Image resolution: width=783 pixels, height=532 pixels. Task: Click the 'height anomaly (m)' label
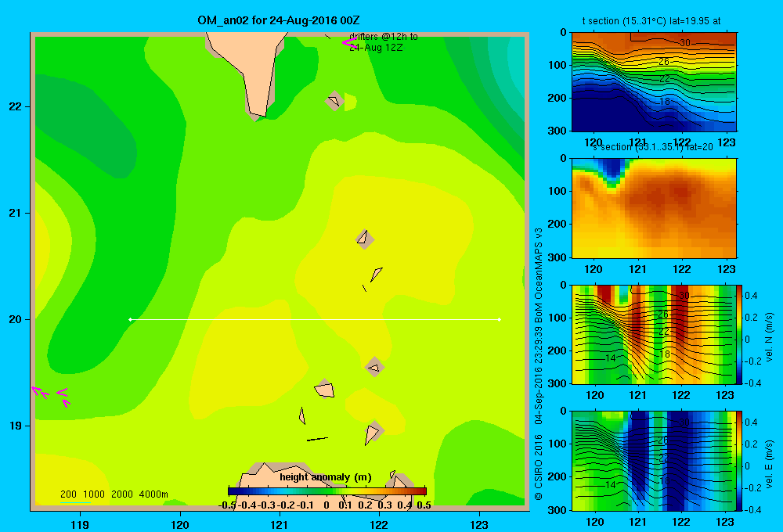(x=326, y=477)
